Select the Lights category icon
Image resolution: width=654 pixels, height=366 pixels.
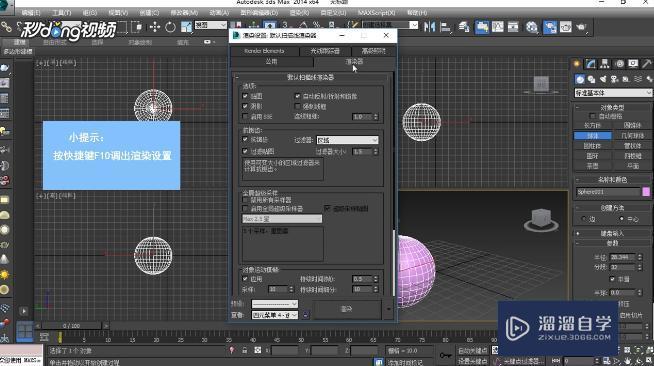click(603, 79)
